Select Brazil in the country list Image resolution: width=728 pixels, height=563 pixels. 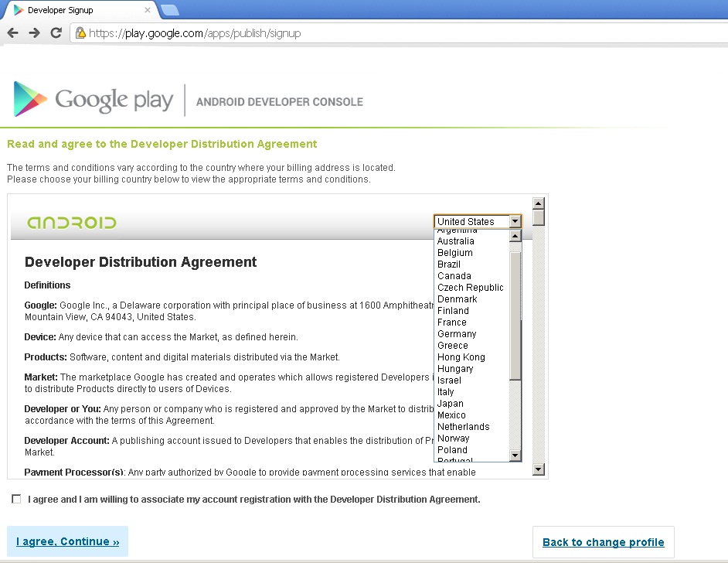click(471, 264)
